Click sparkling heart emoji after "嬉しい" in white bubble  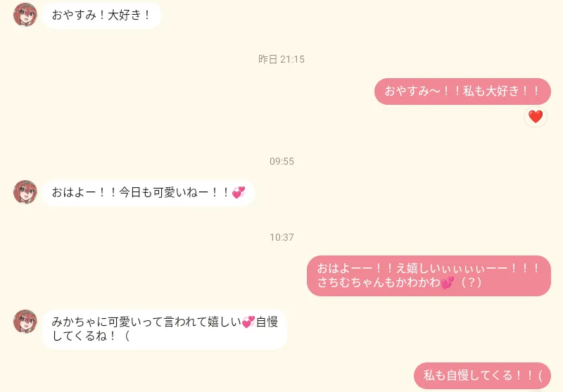pyautogui.click(x=248, y=322)
